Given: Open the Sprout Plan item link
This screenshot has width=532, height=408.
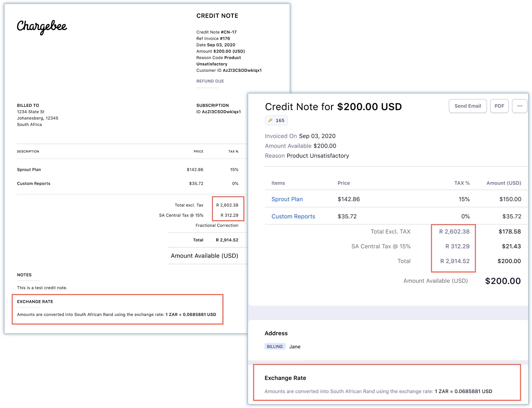Looking at the screenshot, I should click(287, 199).
